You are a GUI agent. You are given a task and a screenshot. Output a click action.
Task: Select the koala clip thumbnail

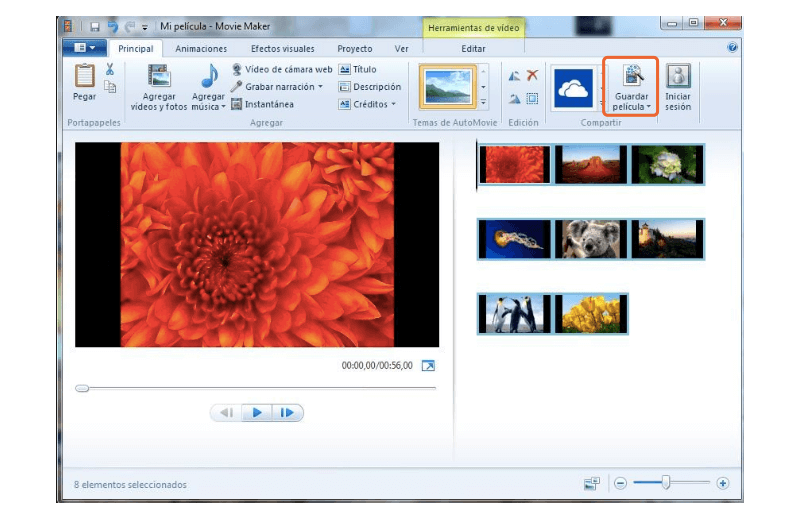590,239
